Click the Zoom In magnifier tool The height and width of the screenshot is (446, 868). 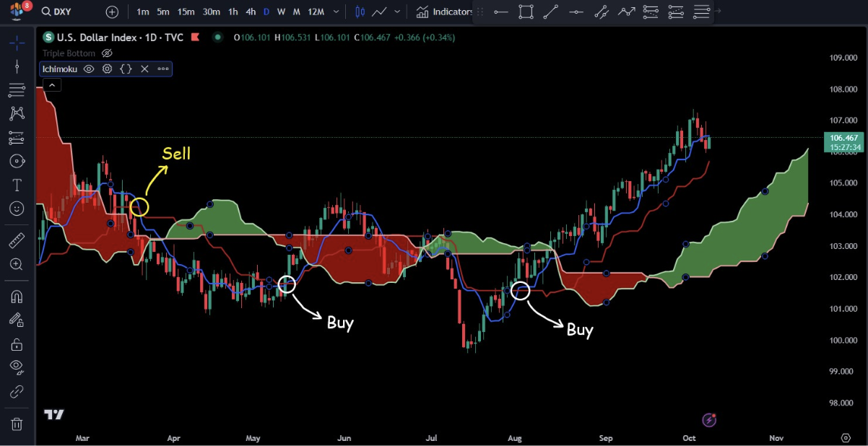coord(17,264)
